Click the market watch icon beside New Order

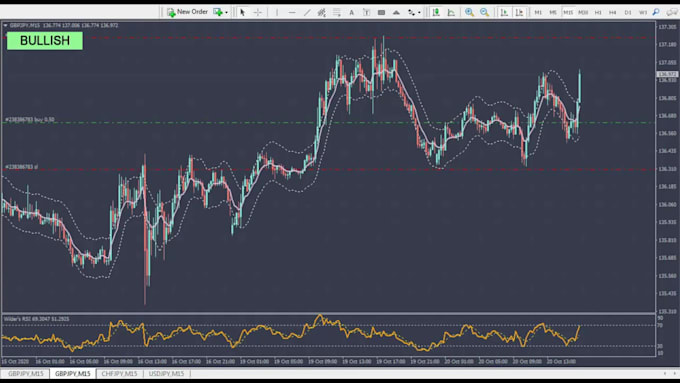coord(217,12)
